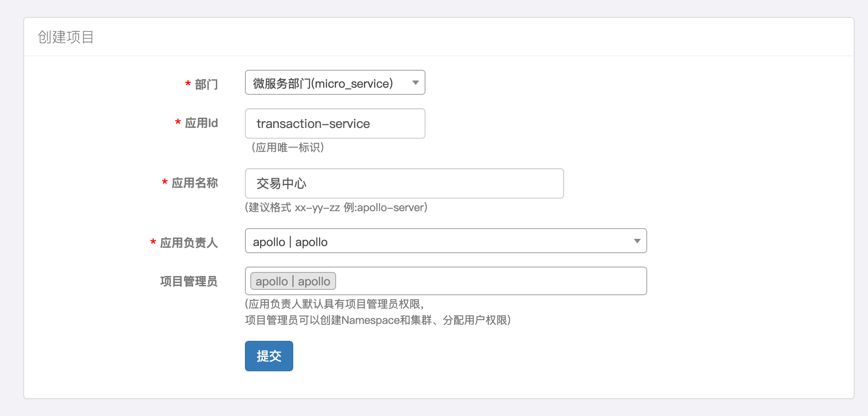Click the Namespace和集群 permissions help line
868x416 pixels.
(378, 320)
